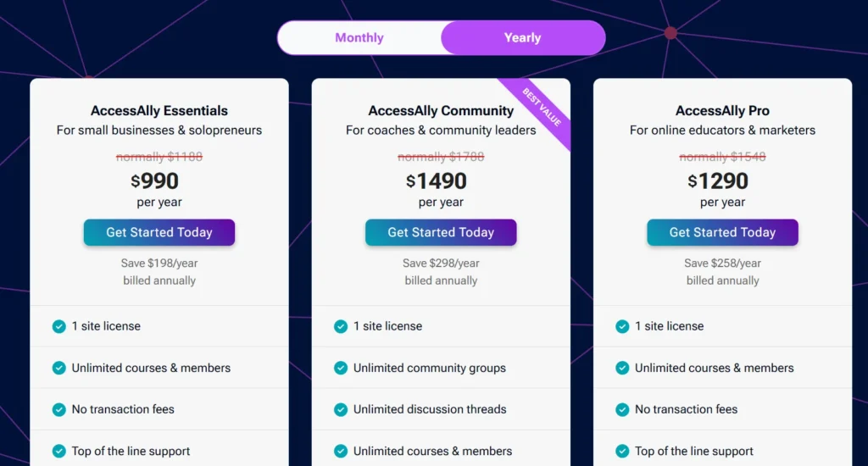The height and width of the screenshot is (466, 868).
Task: Click checkmark beside Pro No transaction fees
Action: 622,409
